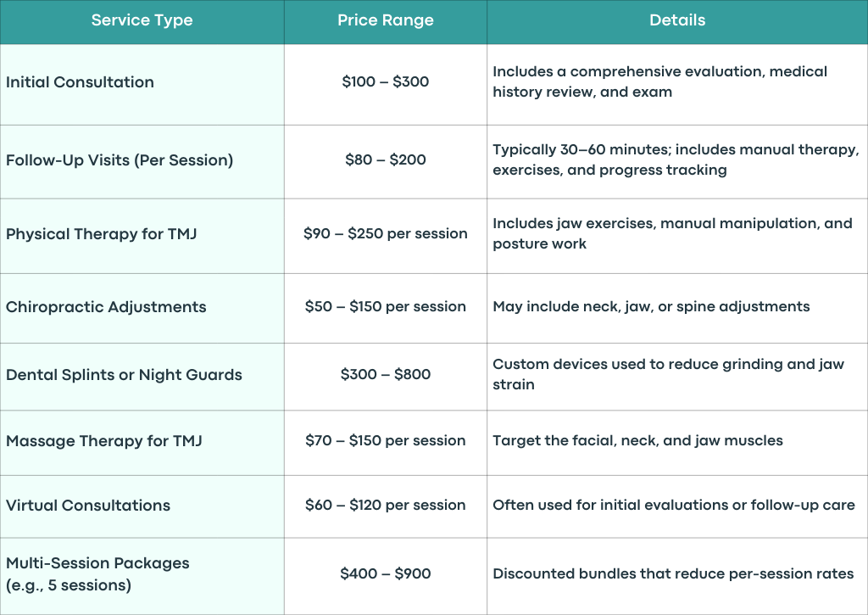Select the Discounted bundles details cell
The image size is (868, 615).
(x=677, y=576)
